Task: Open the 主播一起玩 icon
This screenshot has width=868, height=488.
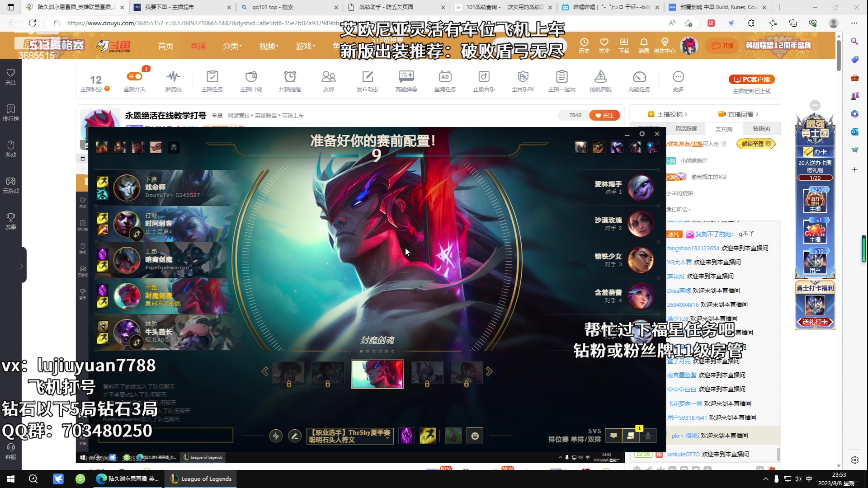Action: click(562, 77)
